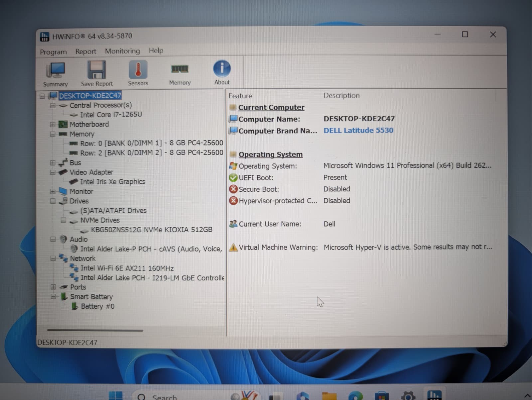
Task: Expand the Monitor node
Action: 53,192
